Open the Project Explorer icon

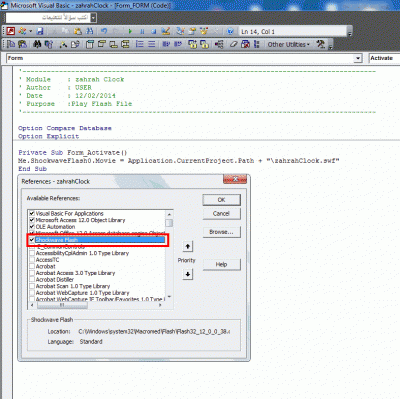point(180,31)
